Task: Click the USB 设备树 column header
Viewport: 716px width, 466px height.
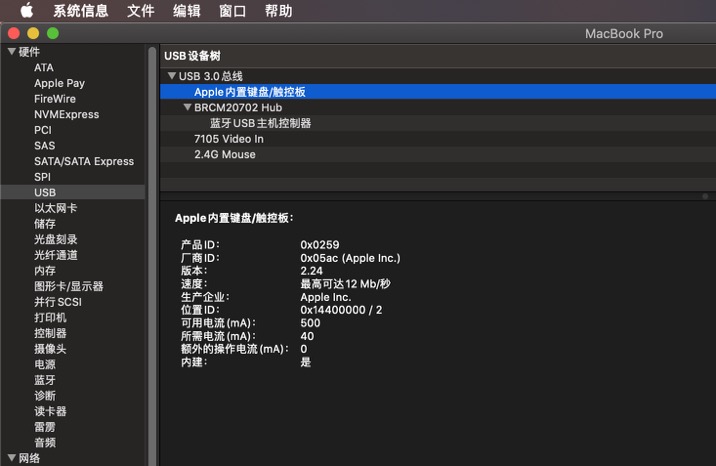Action: click(x=438, y=56)
